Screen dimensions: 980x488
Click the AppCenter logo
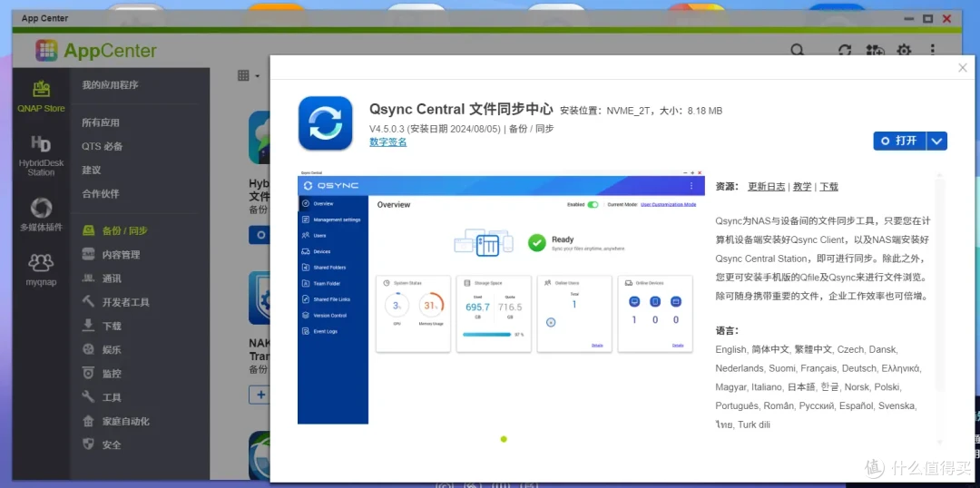(x=95, y=51)
